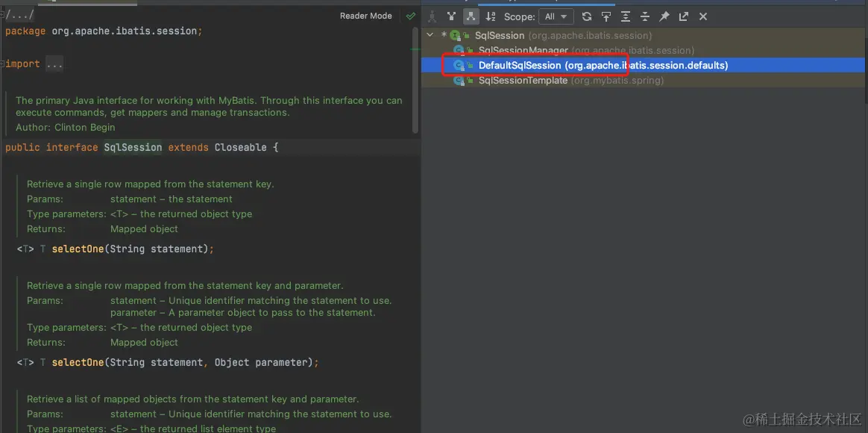The width and height of the screenshot is (868, 433).
Task: Collapse all hierarchy nodes
Action: [645, 16]
